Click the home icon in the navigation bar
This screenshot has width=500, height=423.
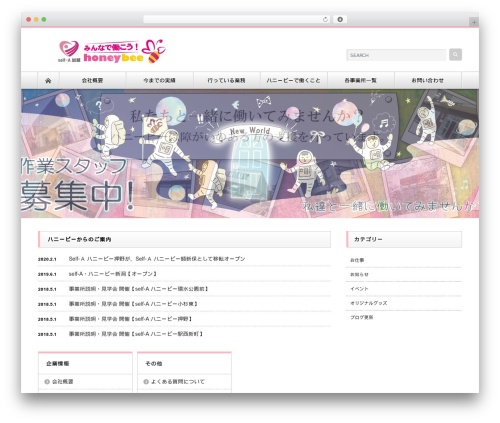click(x=48, y=80)
